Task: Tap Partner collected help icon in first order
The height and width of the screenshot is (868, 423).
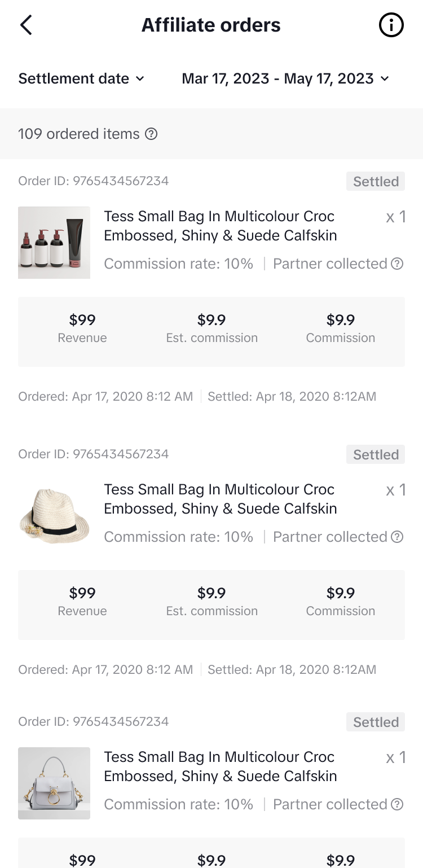Action: (x=397, y=264)
